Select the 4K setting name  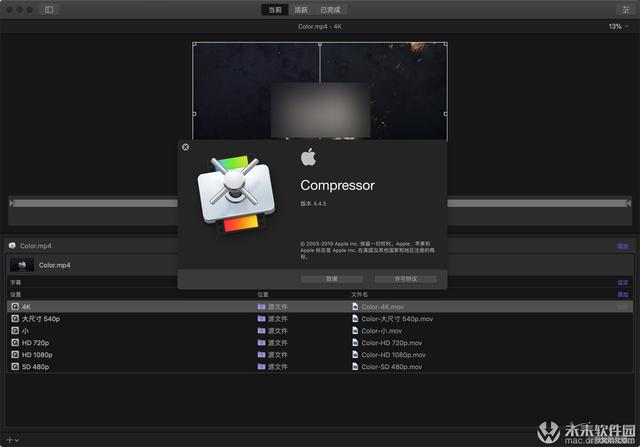26,307
